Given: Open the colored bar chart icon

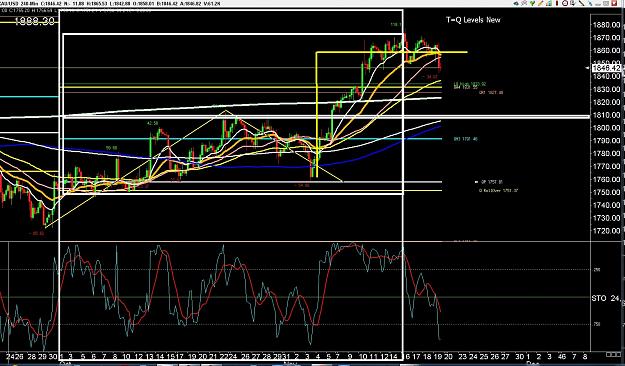Looking at the screenshot, I should [549, 3].
